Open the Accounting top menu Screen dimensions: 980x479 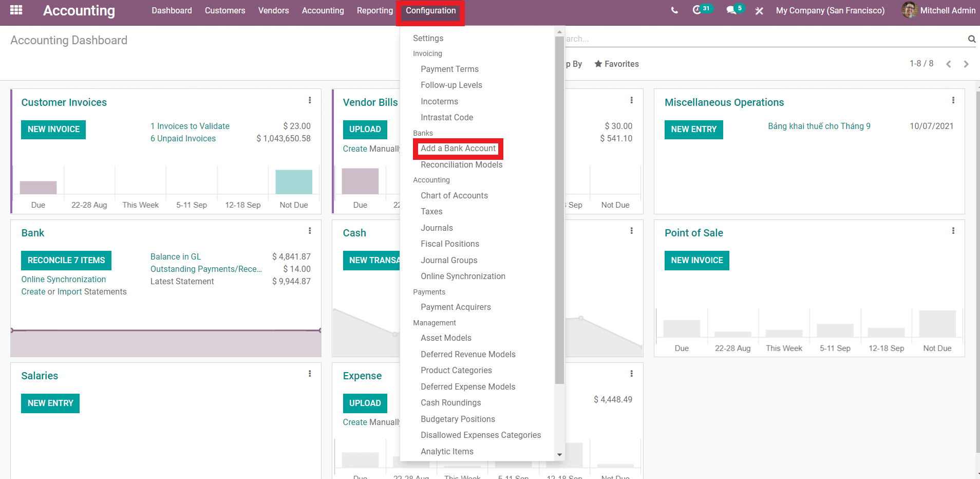pyautogui.click(x=323, y=10)
